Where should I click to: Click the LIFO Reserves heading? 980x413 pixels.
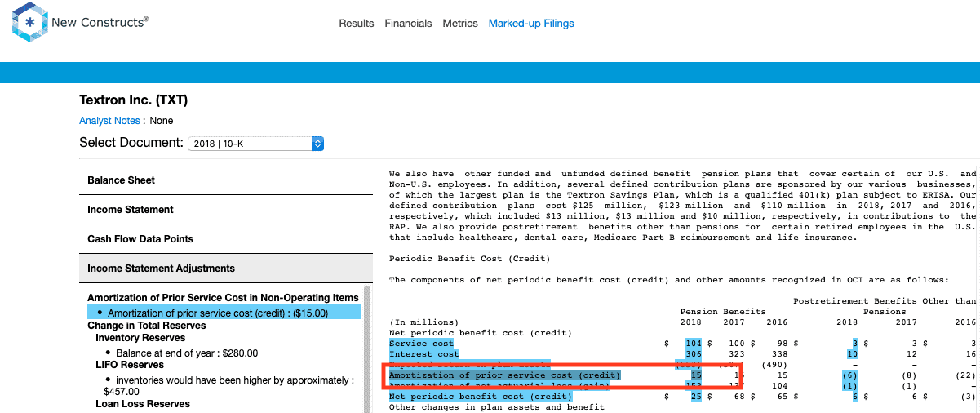point(130,365)
